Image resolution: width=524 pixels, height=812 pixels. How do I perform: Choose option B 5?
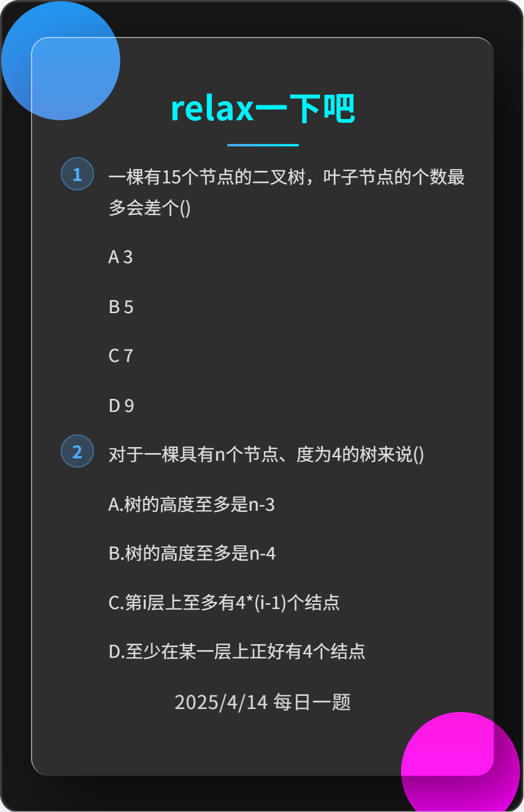coord(121,307)
